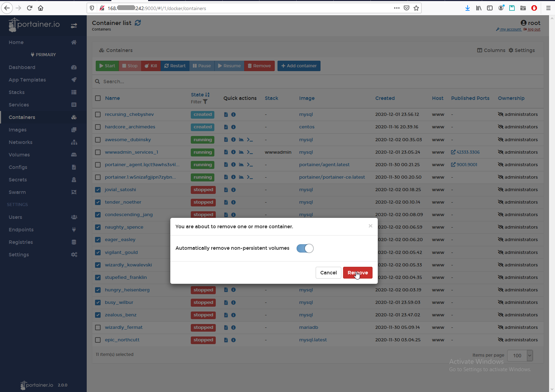Toggle automatically remove non-persistent volumes switch
The image size is (555, 392).
[x=305, y=248]
